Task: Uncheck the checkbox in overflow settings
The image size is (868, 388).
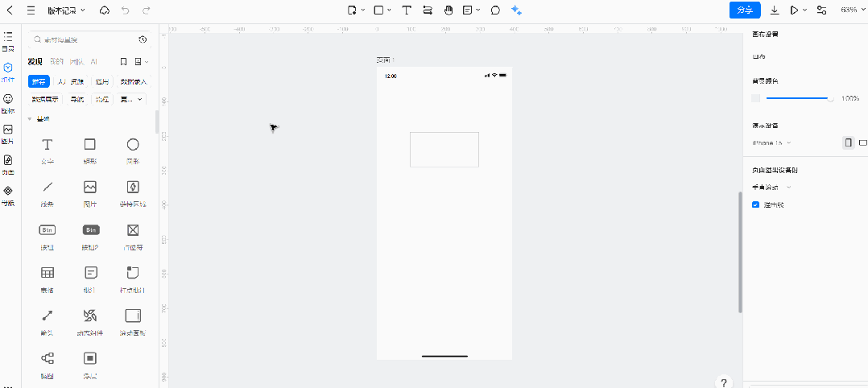Action: click(755, 204)
